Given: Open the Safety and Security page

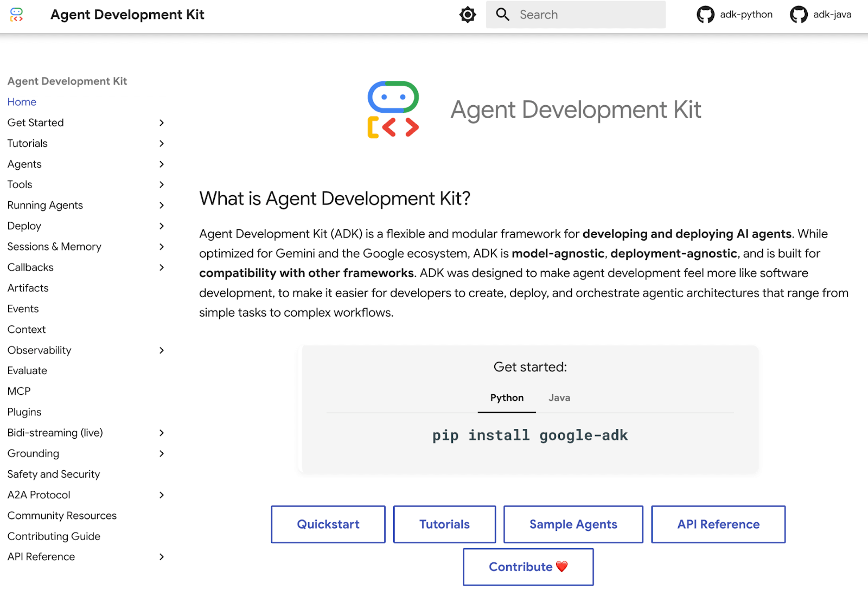Looking at the screenshot, I should (x=54, y=474).
